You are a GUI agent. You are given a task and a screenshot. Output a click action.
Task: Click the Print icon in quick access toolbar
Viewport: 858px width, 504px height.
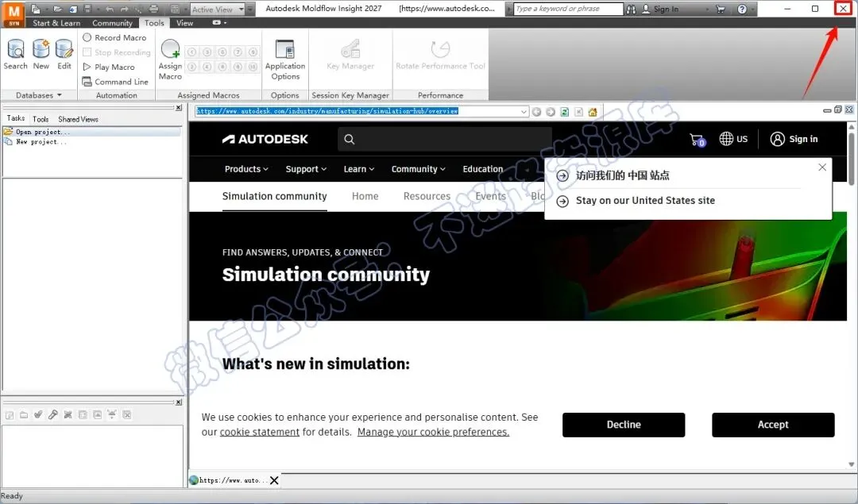(154, 10)
